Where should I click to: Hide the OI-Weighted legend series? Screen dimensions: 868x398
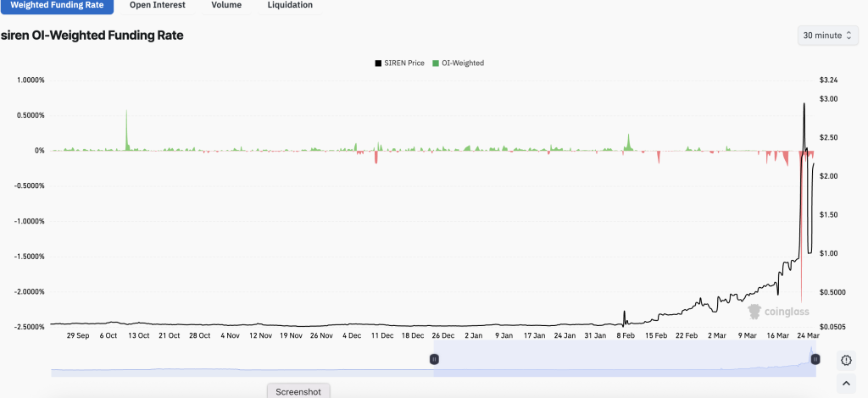[458, 63]
